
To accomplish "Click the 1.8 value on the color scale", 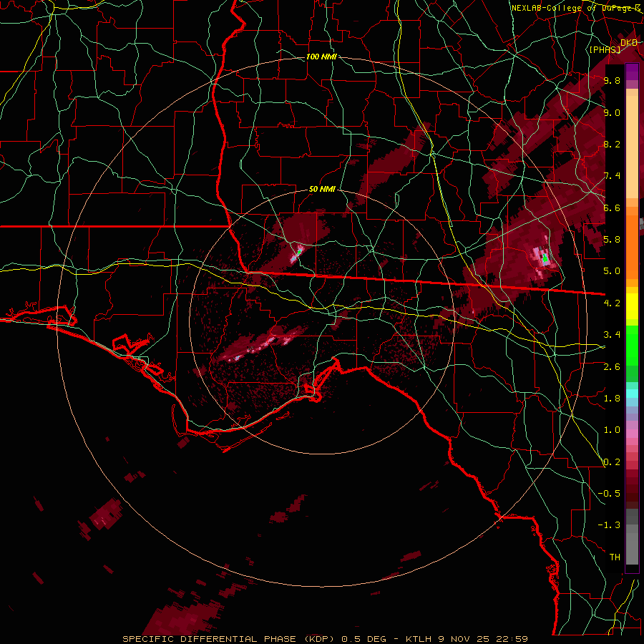I will click(x=612, y=399).
